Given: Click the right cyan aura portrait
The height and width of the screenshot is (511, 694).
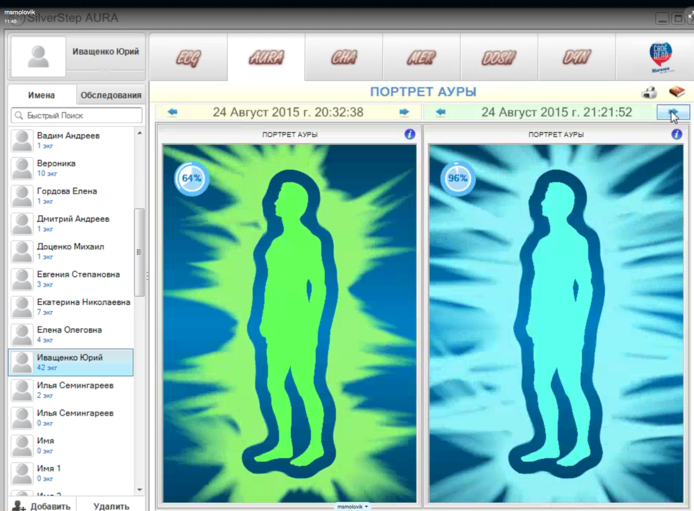Looking at the screenshot, I should (556, 323).
